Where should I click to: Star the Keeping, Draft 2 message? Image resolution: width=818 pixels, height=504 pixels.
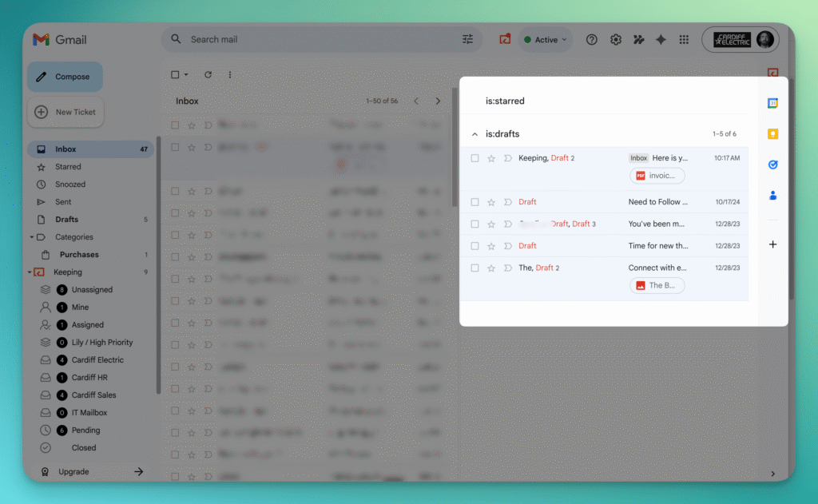pyautogui.click(x=491, y=158)
